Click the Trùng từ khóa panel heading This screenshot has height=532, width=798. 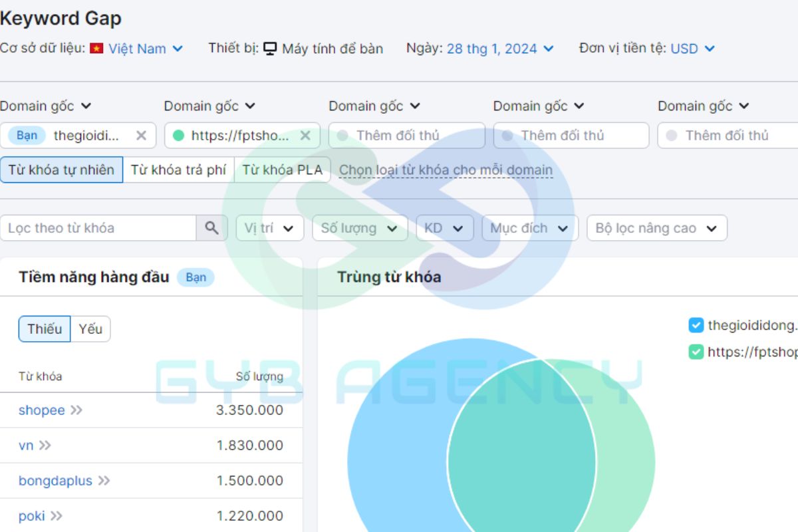(x=389, y=277)
